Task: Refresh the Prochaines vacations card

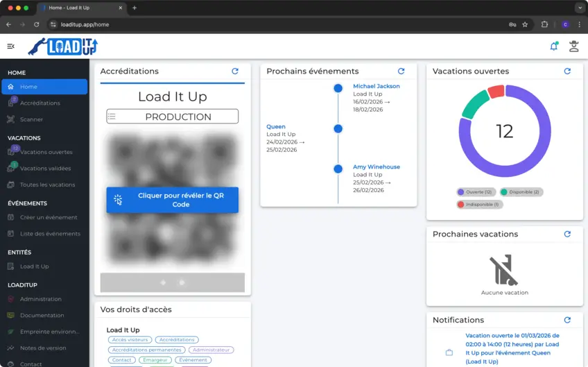Action: [x=567, y=234]
